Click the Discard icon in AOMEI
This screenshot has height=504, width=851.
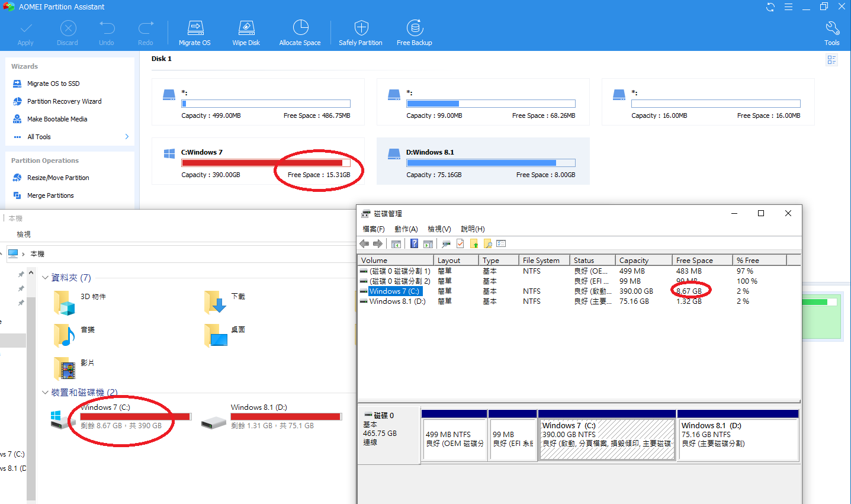click(68, 28)
